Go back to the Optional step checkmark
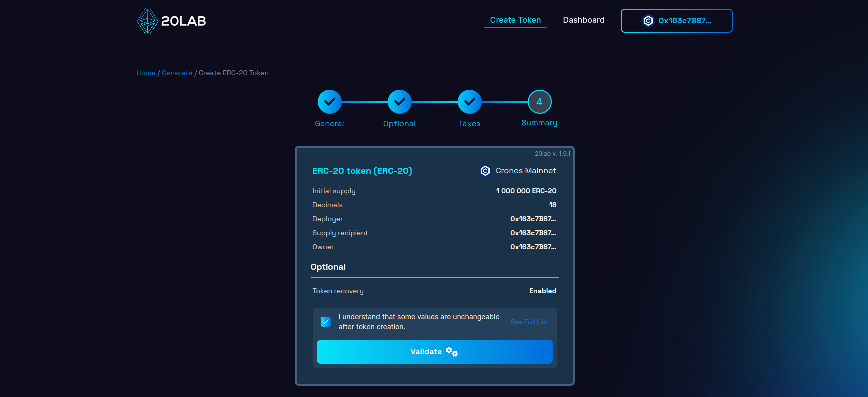Image resolution: width=868 pixels, height=397 pixels. 400,102
